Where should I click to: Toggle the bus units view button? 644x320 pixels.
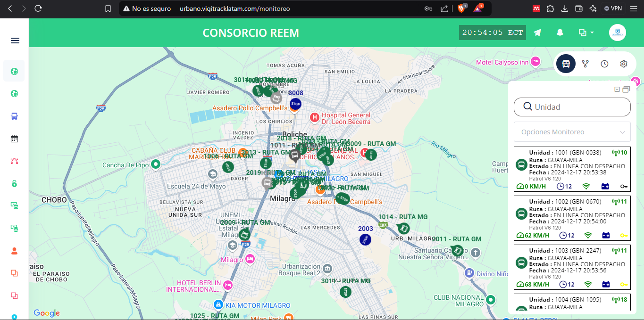566,64
